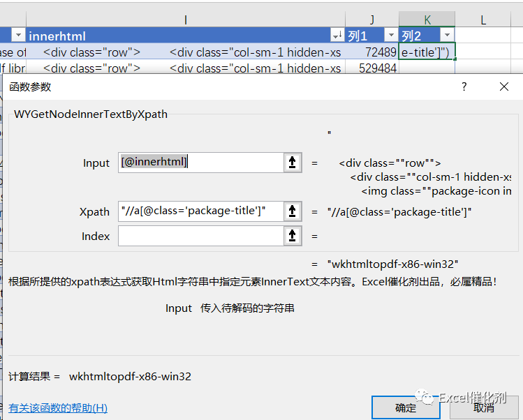Viewport: 523px width, 420px height.
Task: Click innerhtml cell in 72489 row
Action: coord(186,52)
